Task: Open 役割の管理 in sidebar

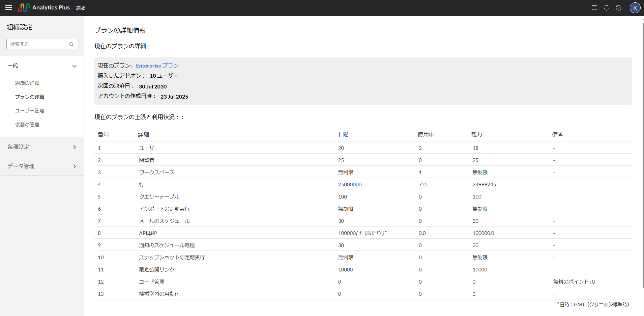Action: (x=27, y=125)
